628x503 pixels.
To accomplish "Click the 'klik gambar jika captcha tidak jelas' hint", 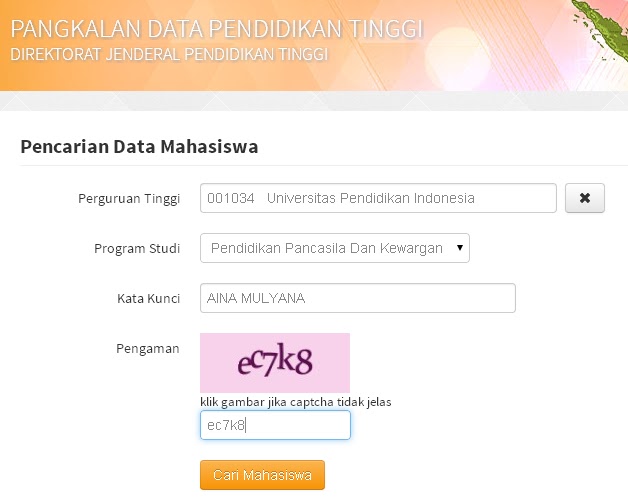I will coord(296,402).
